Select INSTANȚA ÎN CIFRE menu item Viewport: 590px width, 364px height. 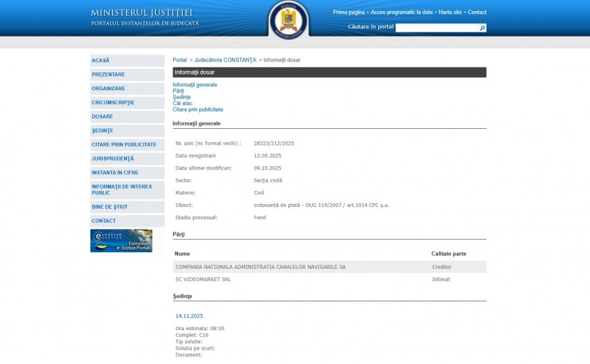127,172
